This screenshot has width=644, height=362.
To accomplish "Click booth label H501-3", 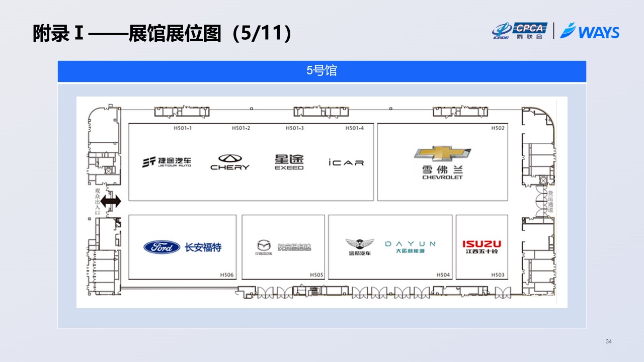I will point(295,128).
